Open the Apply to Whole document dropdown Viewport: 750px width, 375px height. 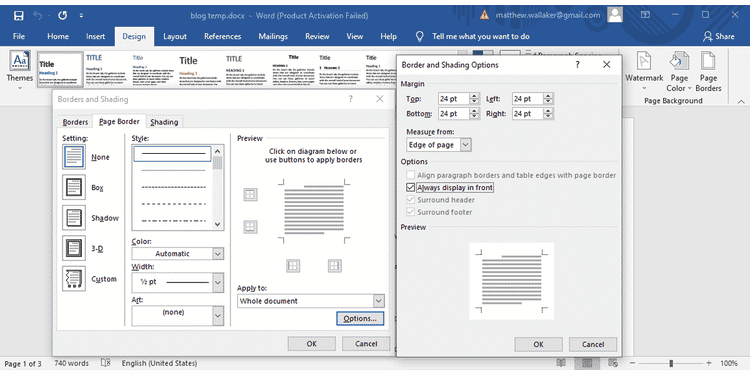click(379, 301)
